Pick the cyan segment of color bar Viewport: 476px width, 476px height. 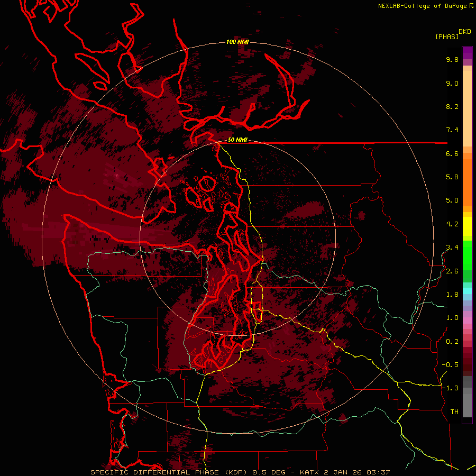click(x=467, y=290)
